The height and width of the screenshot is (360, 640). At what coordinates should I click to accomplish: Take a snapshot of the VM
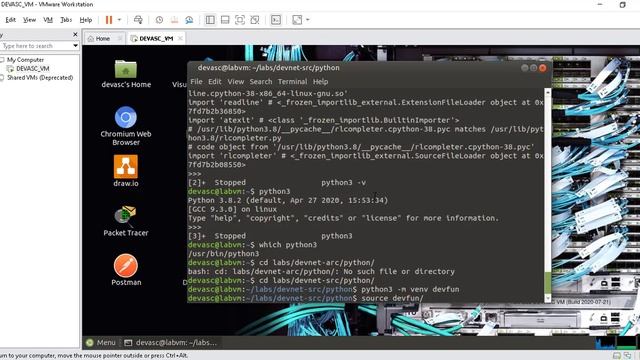pyautogui.click(x=159, y=20)
